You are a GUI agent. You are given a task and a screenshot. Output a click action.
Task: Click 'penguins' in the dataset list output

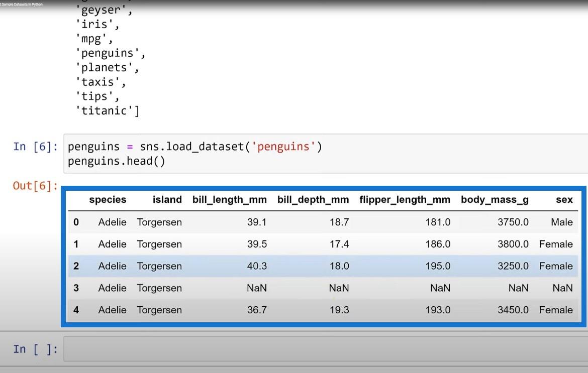point(110,53)
